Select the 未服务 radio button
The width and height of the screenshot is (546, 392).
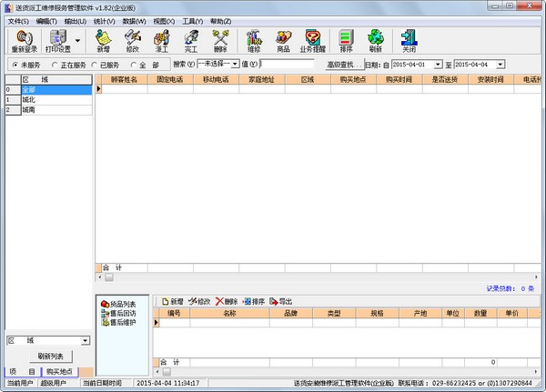[x=14, y=65]
